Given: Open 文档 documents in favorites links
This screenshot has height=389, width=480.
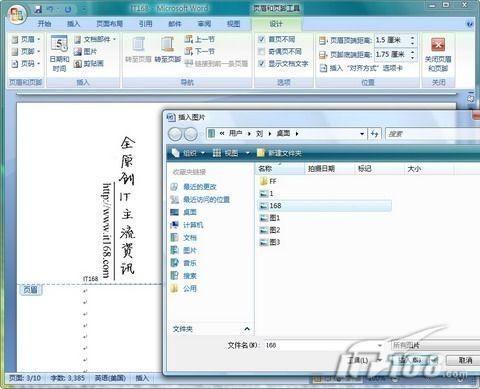Looking at the screenshot, I should [184, 238].
